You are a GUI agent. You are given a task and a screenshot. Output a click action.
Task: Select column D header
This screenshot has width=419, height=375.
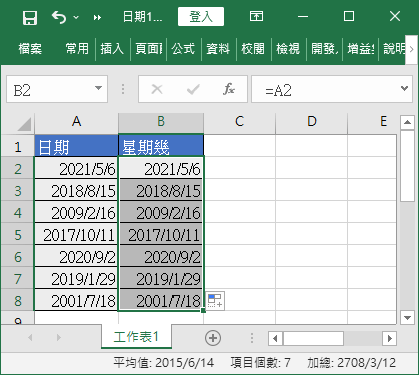click(312, 121)
